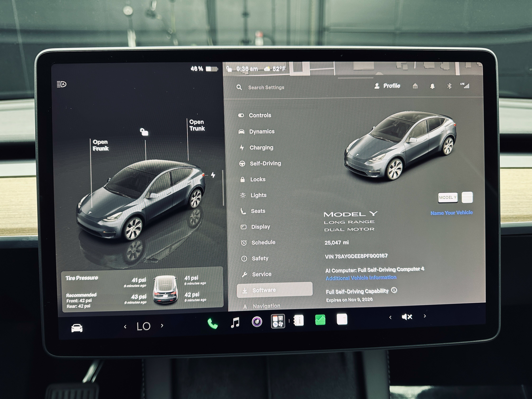This screenshot has height=399, width=532.
Task: Tap the Bluetooth icon in settings header
Action: pyautogui.click(x=449, y=86)
